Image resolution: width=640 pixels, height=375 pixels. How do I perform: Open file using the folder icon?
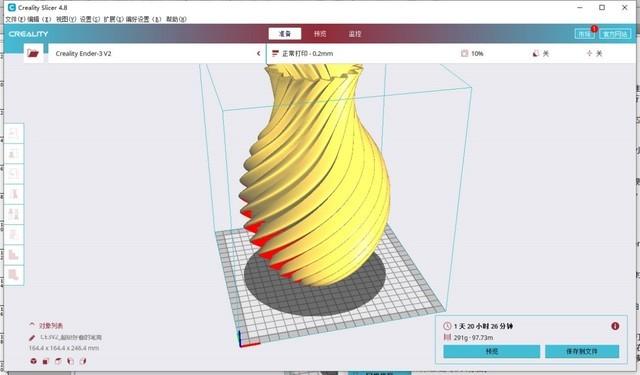(33, 53)
